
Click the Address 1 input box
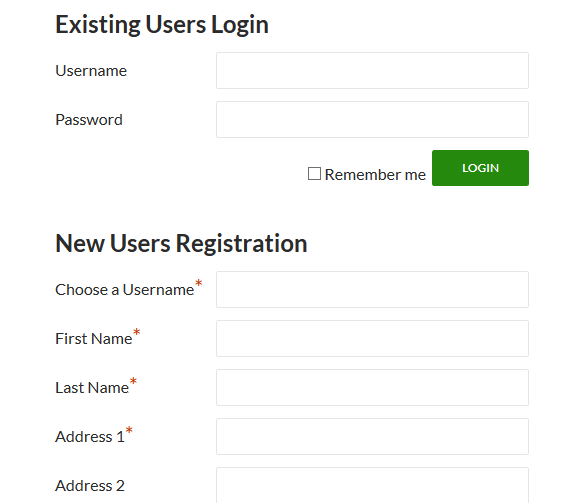tap(372, 436)
